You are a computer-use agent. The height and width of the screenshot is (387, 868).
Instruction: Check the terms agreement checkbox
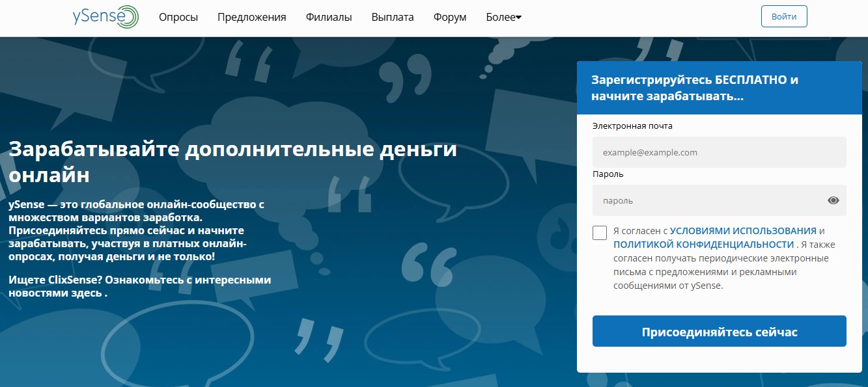(x=600, y=233)
